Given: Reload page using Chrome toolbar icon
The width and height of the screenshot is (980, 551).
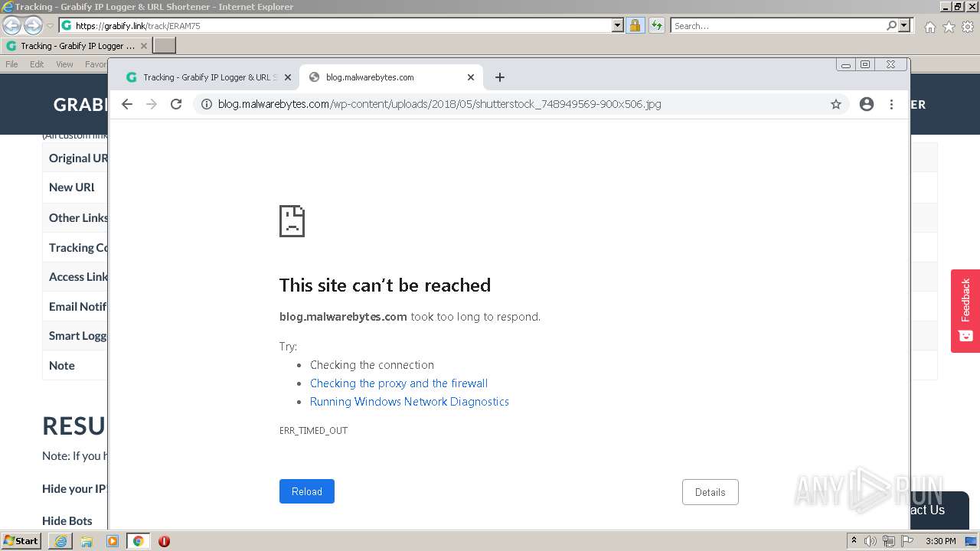Looking at the screenshot, I should pos(176,104).
